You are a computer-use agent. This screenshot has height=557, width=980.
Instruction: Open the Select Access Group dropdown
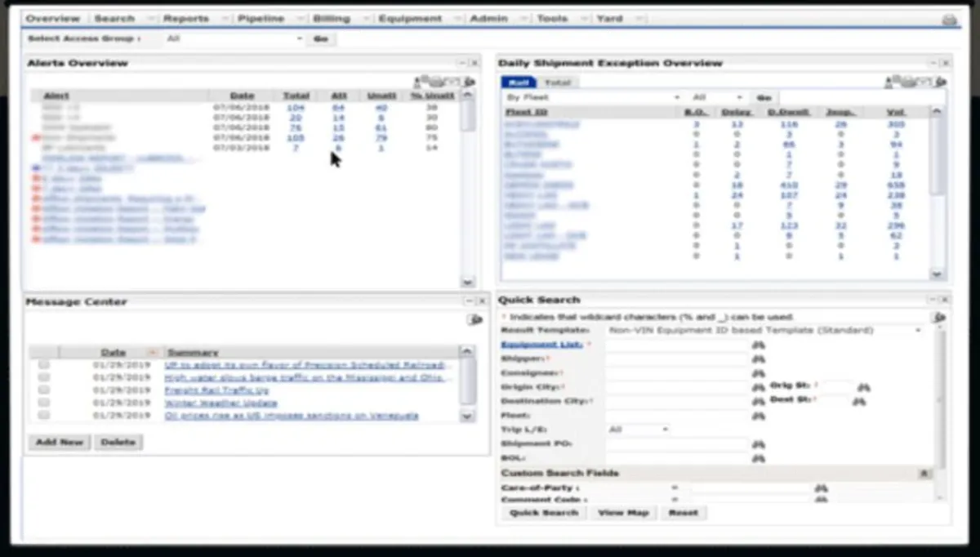point(233,38)
